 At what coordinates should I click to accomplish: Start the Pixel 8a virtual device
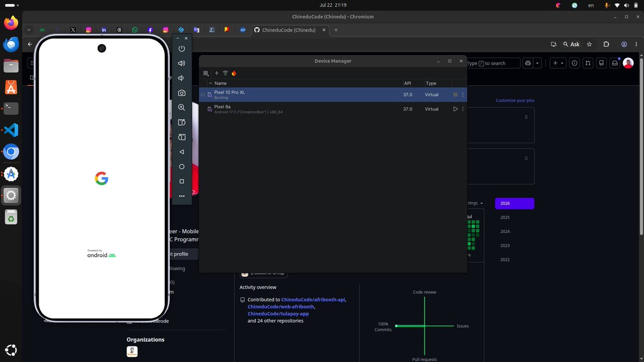[456, 109]
